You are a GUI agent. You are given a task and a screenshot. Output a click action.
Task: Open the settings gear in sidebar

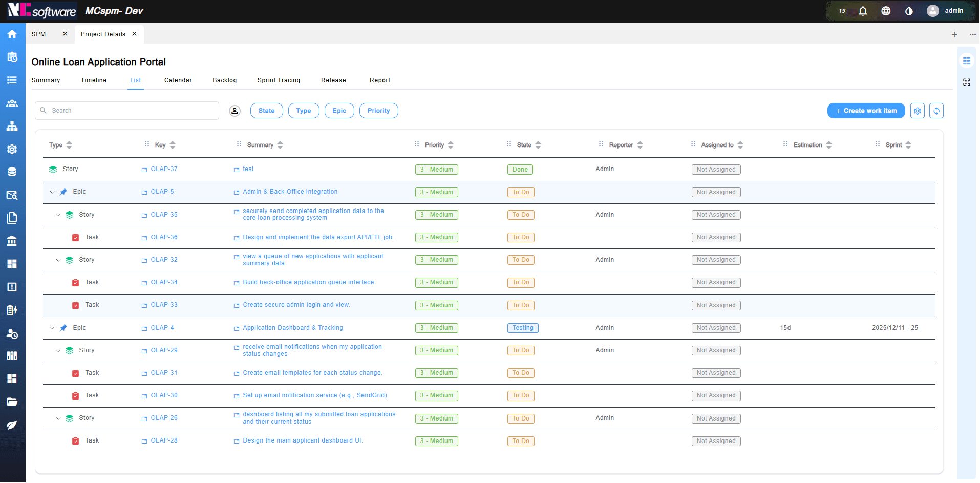coord(12,149)
